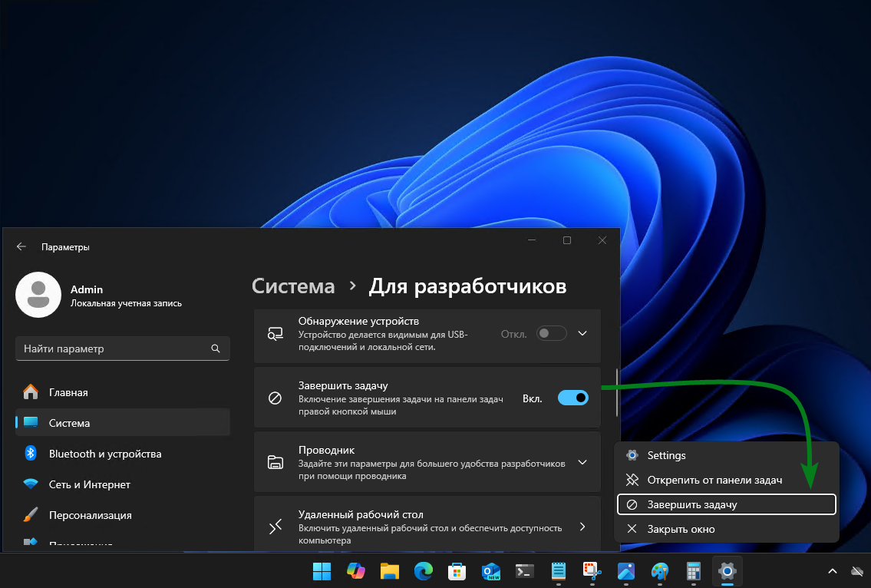Open Terminal from the taskbar

tap(525, 571)
